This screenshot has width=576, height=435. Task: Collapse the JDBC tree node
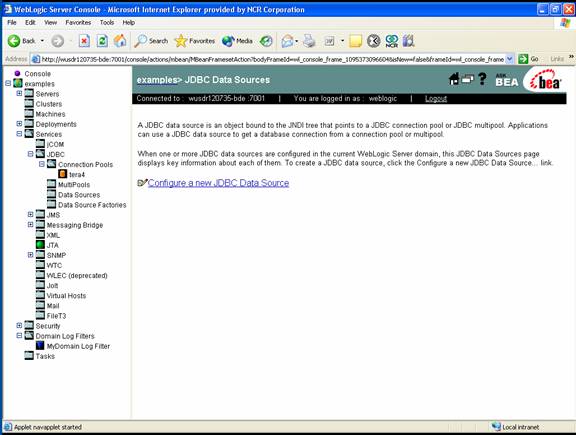tap(30, 154)
